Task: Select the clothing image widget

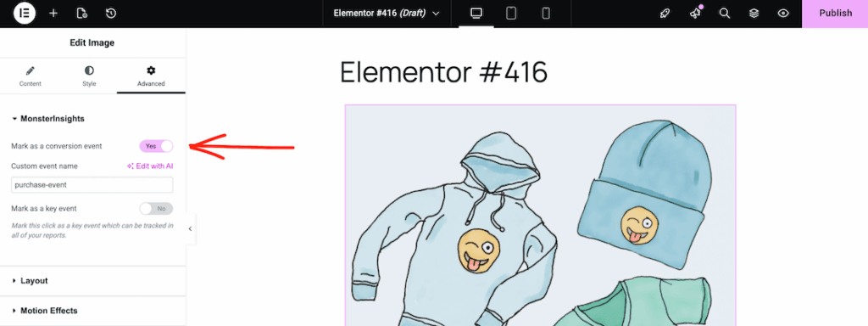Action: (x=540, y=215)
